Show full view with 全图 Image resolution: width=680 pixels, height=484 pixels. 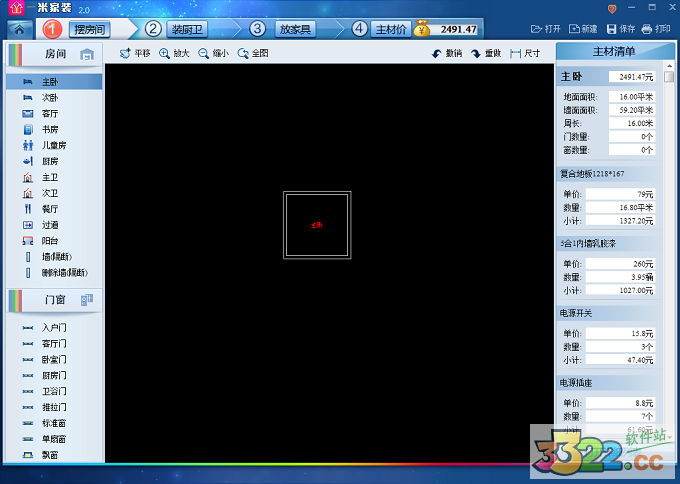(x=253, y=53)
